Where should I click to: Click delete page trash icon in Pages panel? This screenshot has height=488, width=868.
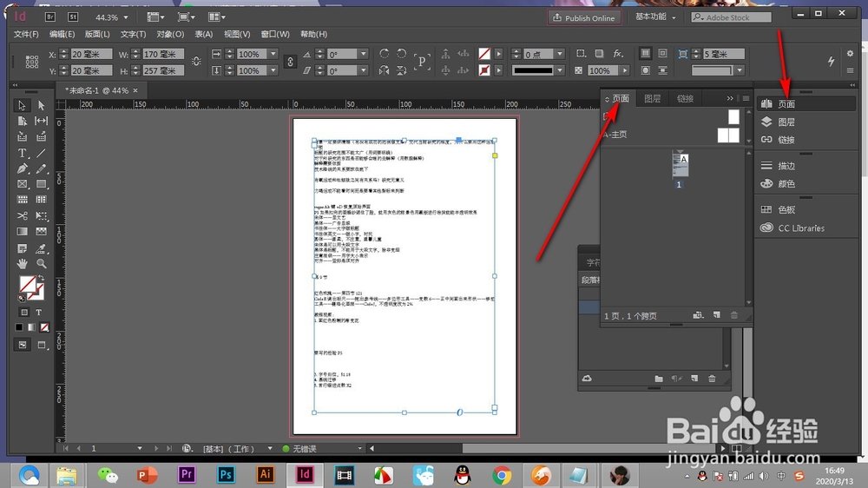734,315
